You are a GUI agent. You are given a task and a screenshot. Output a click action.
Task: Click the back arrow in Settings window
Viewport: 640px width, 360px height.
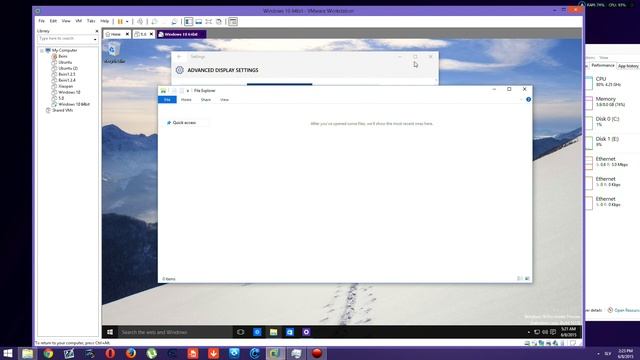179,57
